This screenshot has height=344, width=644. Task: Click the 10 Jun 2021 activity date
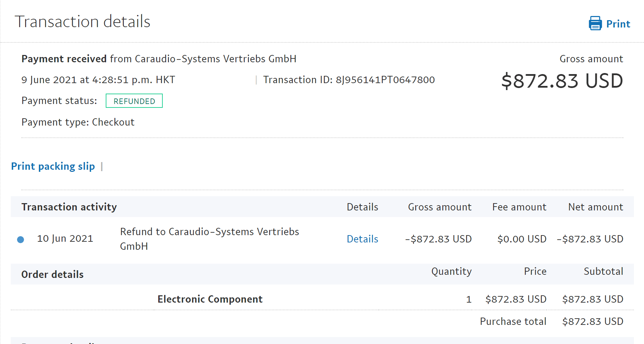[x=65, y=239]
